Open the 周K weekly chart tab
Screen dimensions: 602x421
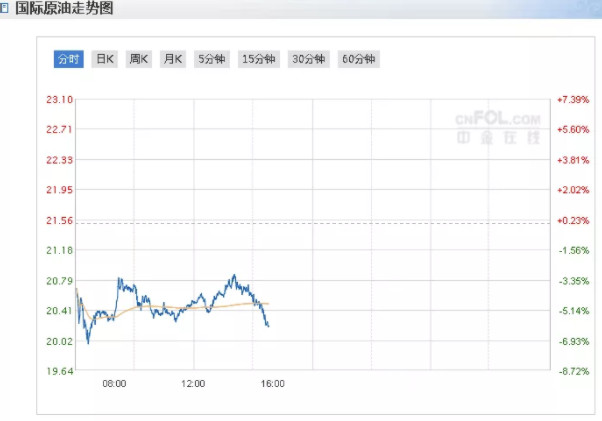(x=139, y=59)
